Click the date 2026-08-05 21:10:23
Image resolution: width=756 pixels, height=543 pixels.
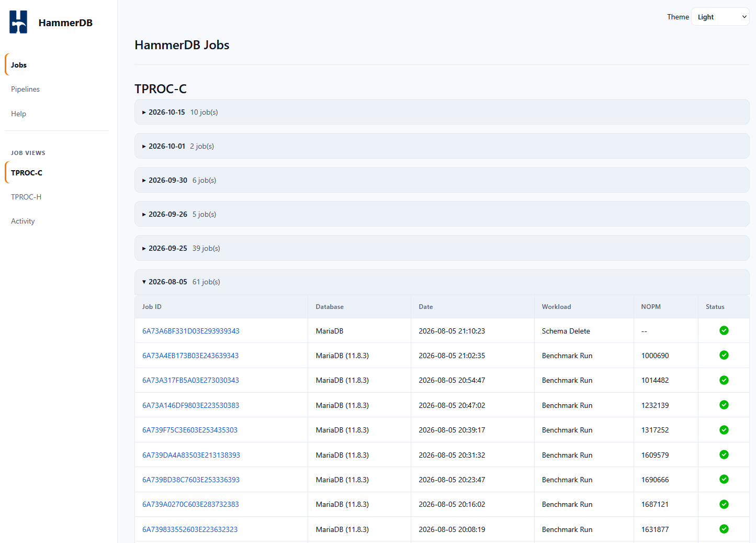(x=452, y=331)
